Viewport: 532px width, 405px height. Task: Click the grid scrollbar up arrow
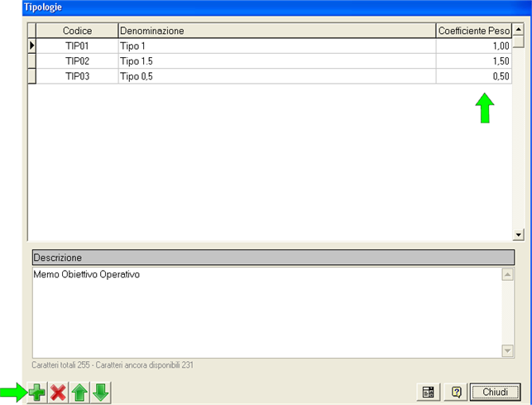pos(519,30)
